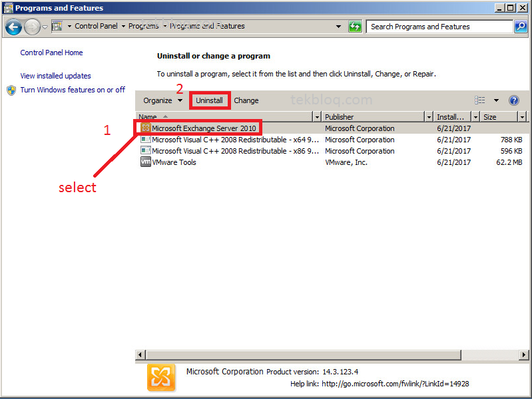Select Control Panel breadcrumb
The height and width of the screenshot is (399, 532).
coord(96,26)
